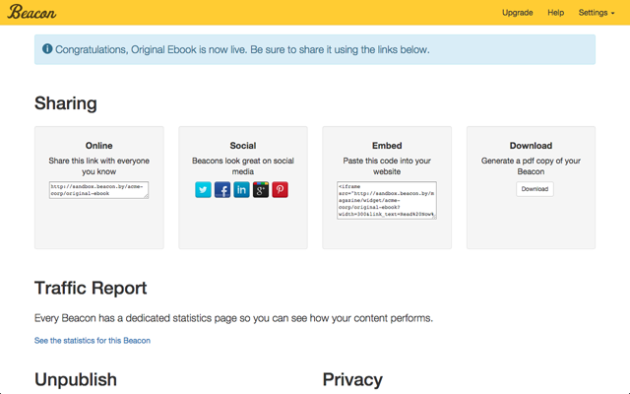630x394 pixels.
Task: Click the Unpublish heading
Action: 76,380
